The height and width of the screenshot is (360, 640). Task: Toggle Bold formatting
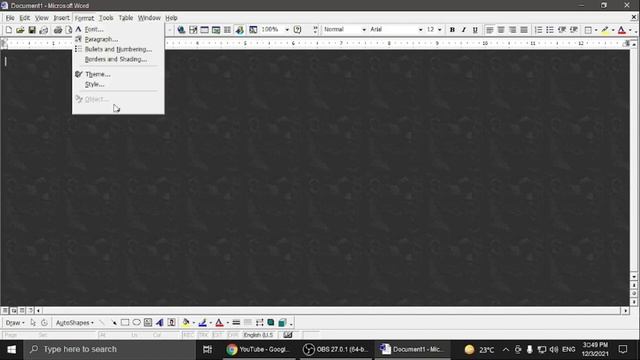pyautogui.click(x=452, y=30)
